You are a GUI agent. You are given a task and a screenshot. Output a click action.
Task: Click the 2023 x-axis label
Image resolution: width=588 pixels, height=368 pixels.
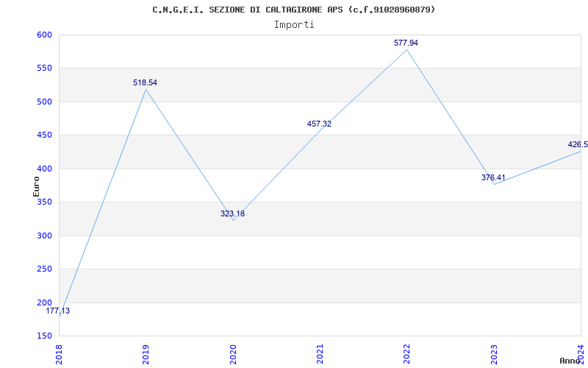pyautogui.click(x=494, y=355)
